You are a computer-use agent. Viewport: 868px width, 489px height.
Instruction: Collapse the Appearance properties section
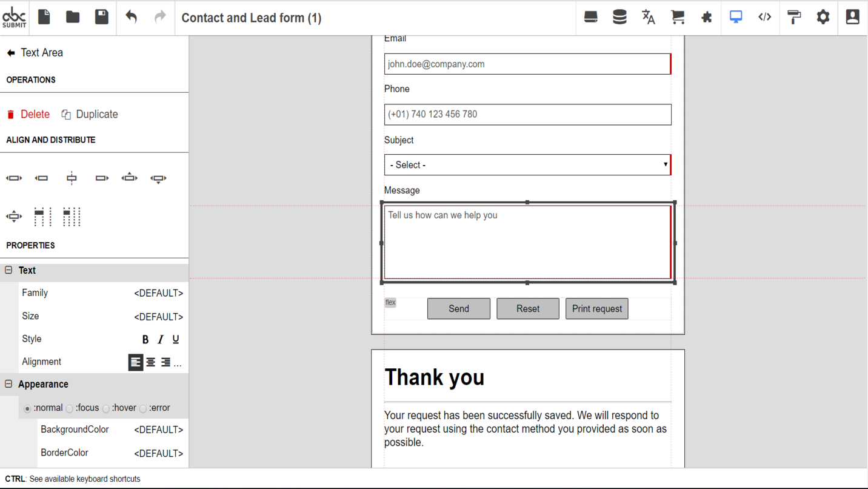point(8,384)
